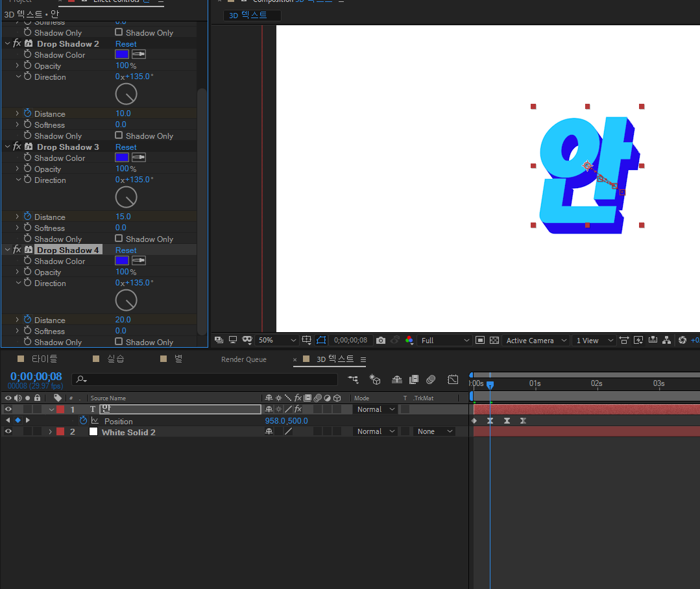Switch to the 타이틀 timeline tab
The height and width of the screenshot is (589, 700).
(44, 359)
